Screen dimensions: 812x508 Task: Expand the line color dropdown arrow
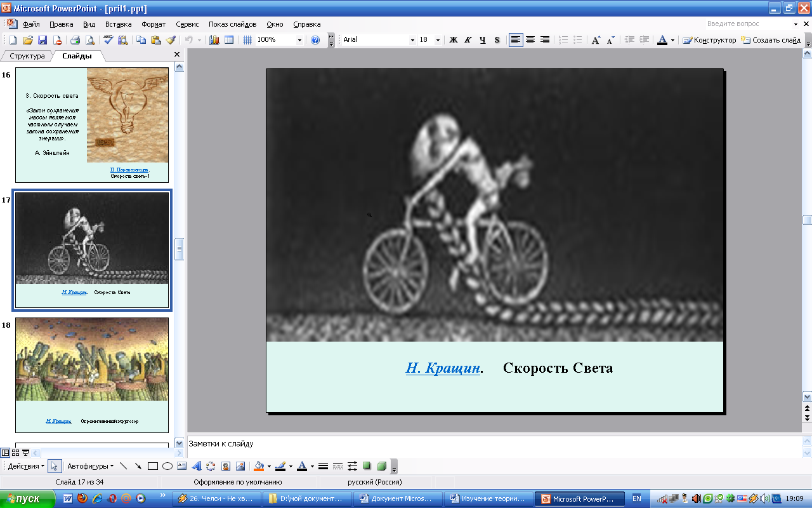(x=291, y=466)
